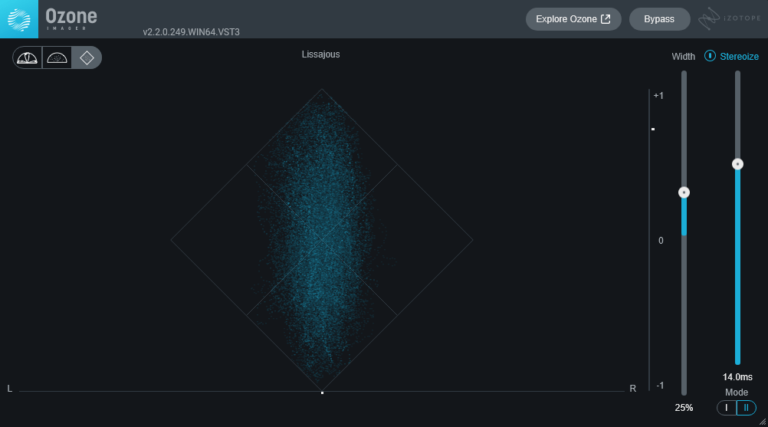This screenshot has height=427, width=768.
Task: Click the Stereoize delay slider handle
Action: point(737,164)
